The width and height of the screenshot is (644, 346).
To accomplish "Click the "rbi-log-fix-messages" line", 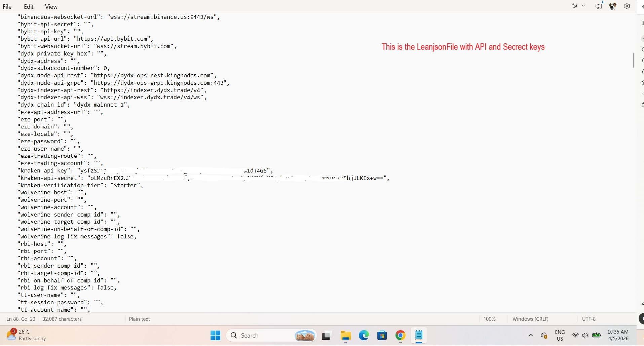I will [67, 287].
